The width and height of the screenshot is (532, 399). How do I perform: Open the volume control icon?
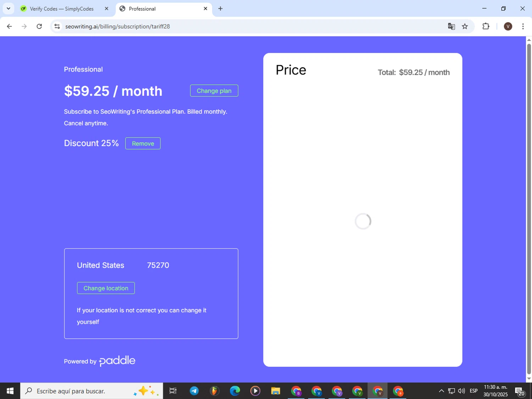coord(461,391)
